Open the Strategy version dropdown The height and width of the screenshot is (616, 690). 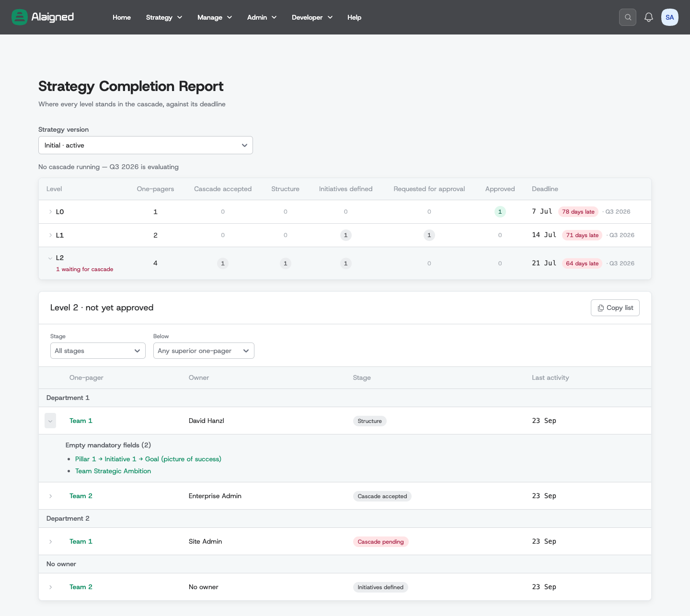click(146, 145)
